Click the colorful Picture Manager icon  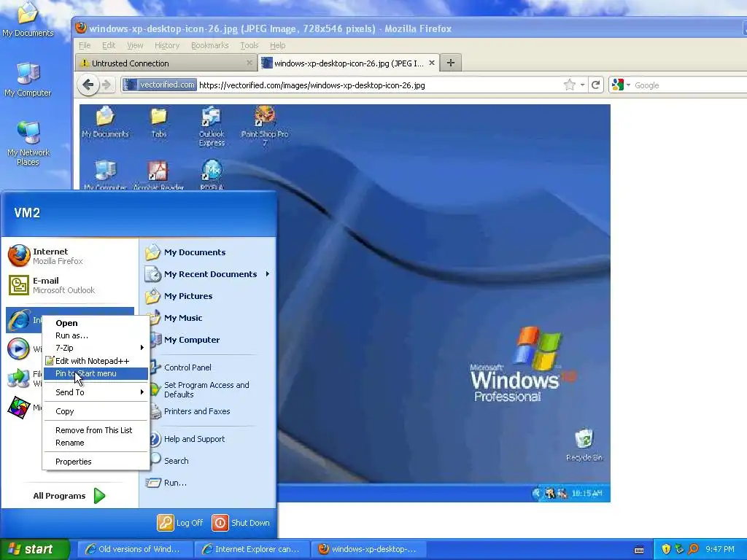[x=18, y=408]
